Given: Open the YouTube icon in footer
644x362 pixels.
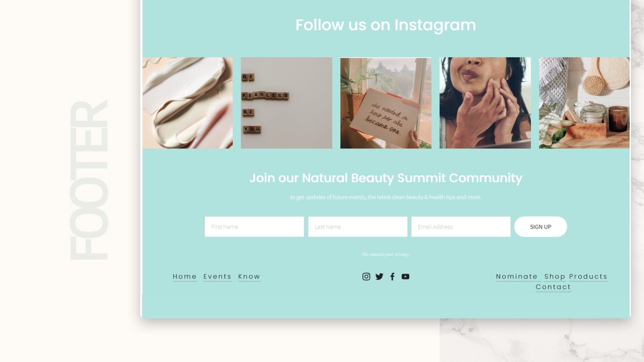Looking at the screenshot, I should click(x=406, y=277).
